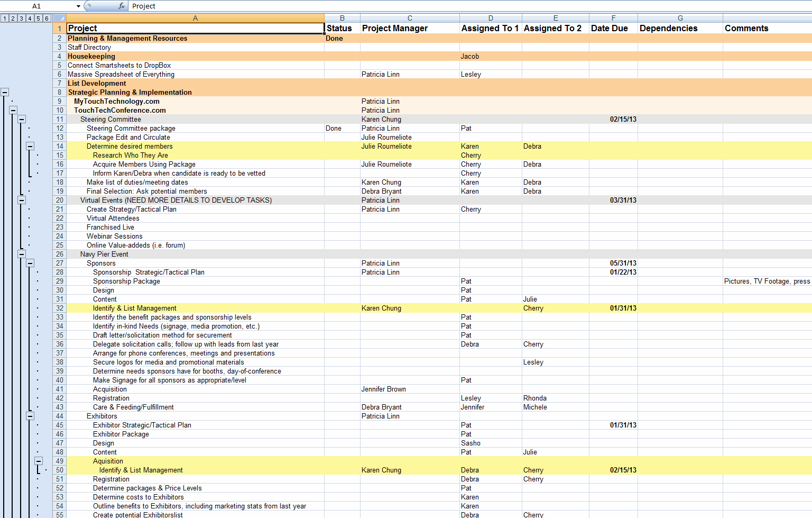
Task: Collapse the Virtual Events row group
Action: (22, 200)
